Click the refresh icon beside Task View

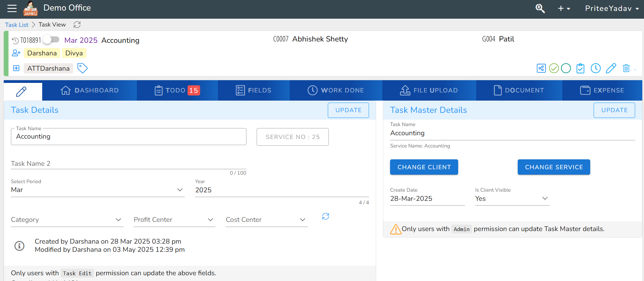click(x=77, y=24)
